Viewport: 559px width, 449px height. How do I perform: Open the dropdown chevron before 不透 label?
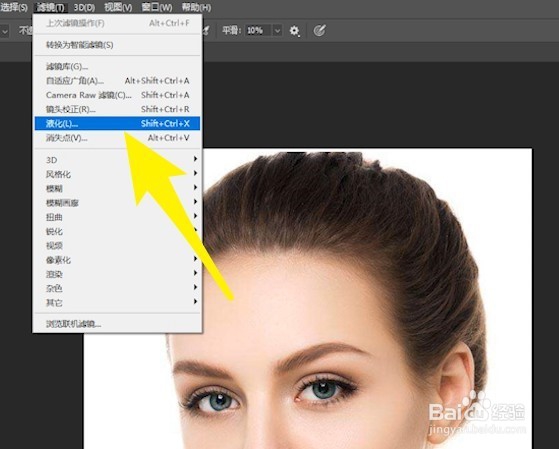(5, 31)
